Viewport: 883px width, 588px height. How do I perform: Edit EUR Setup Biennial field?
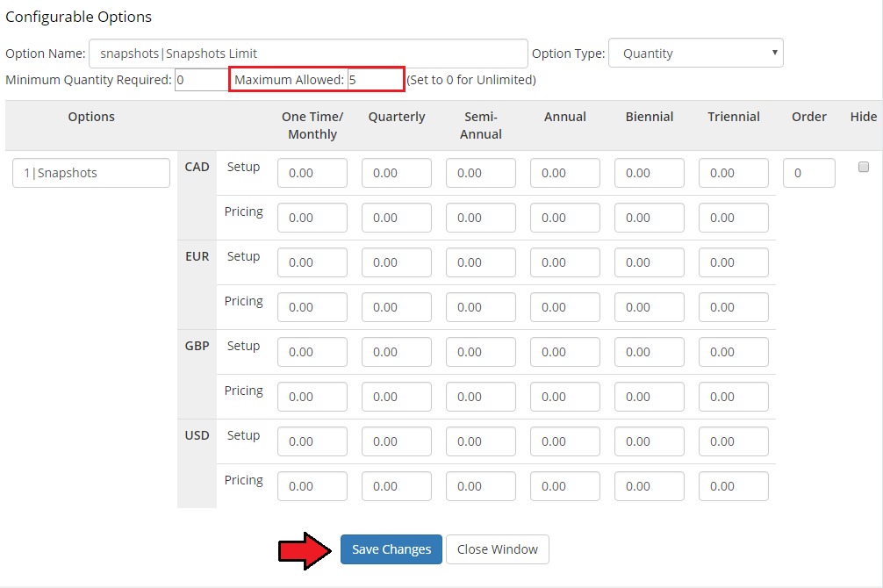tap(650, 262)
